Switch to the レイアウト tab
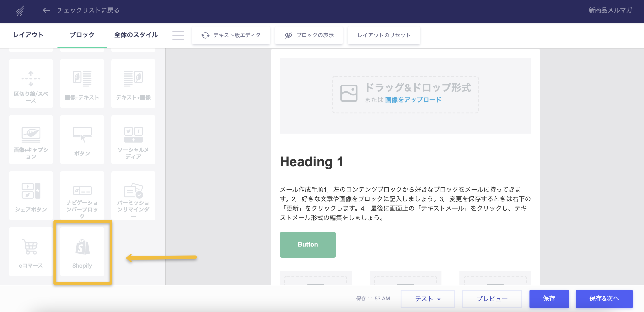Viewport: 644px width, 312px height. tap(28, 35)
